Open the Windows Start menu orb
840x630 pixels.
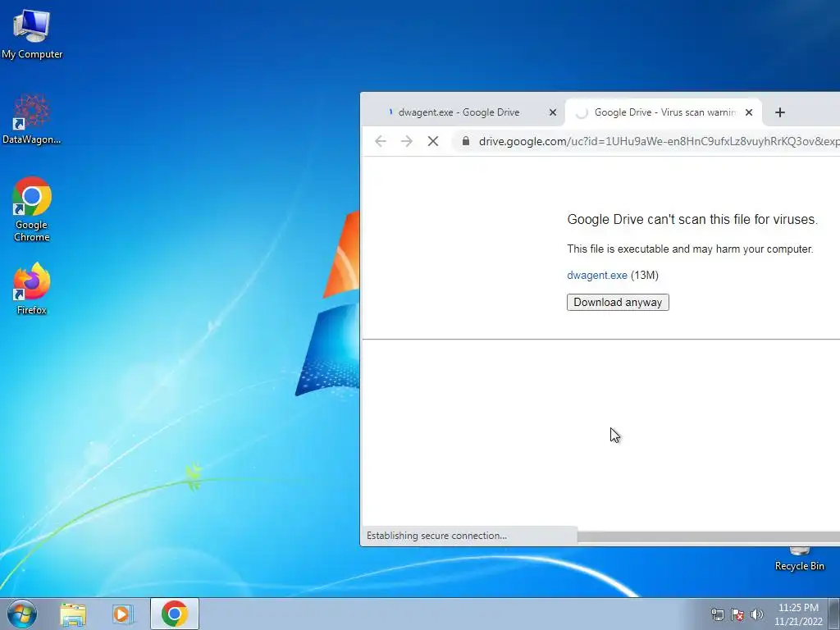click(x=22, y=614)
